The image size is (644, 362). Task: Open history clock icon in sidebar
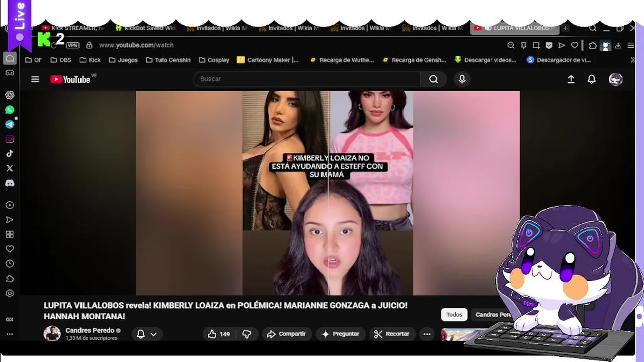point(10,263)
